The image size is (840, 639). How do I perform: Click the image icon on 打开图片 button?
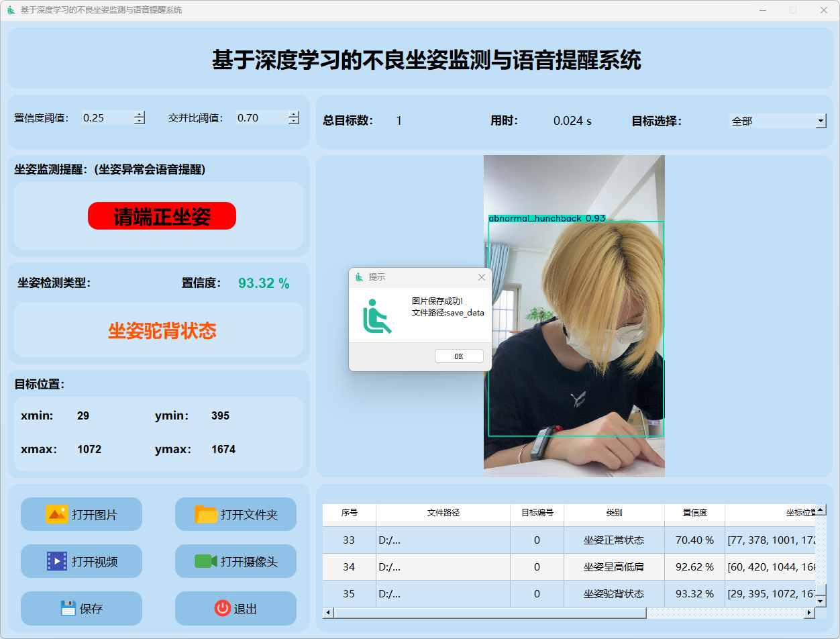pos(56,514)
